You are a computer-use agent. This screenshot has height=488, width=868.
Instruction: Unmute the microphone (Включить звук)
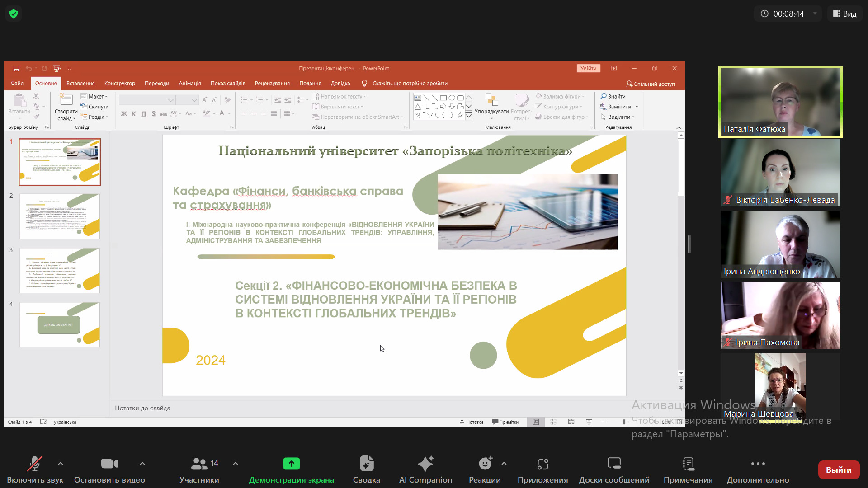pos(35,465)
